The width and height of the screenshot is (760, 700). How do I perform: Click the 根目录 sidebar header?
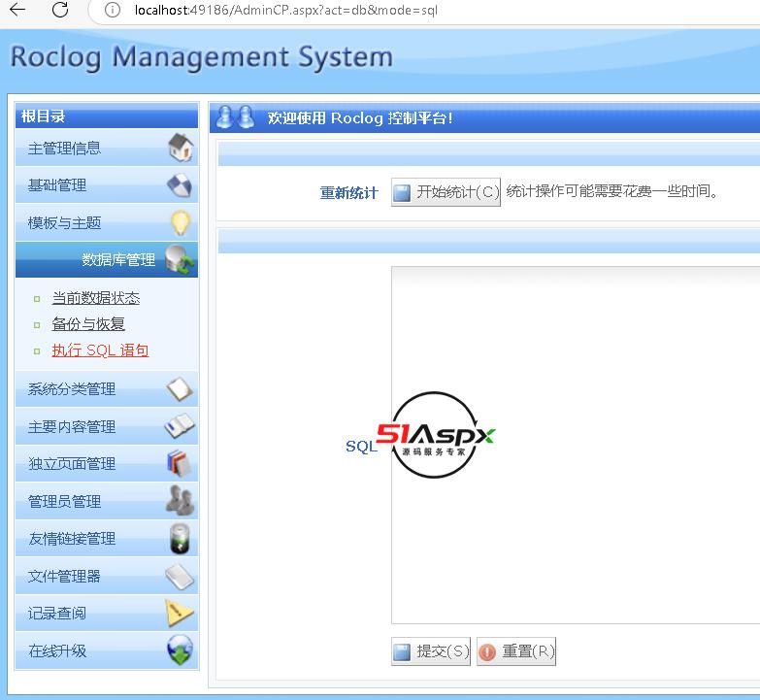107,116
